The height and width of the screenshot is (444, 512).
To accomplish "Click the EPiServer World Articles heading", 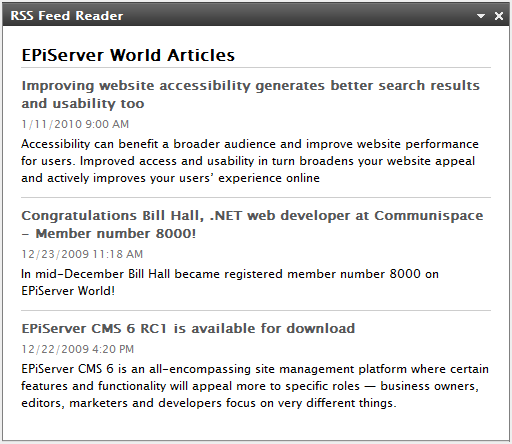I will 128,55.
